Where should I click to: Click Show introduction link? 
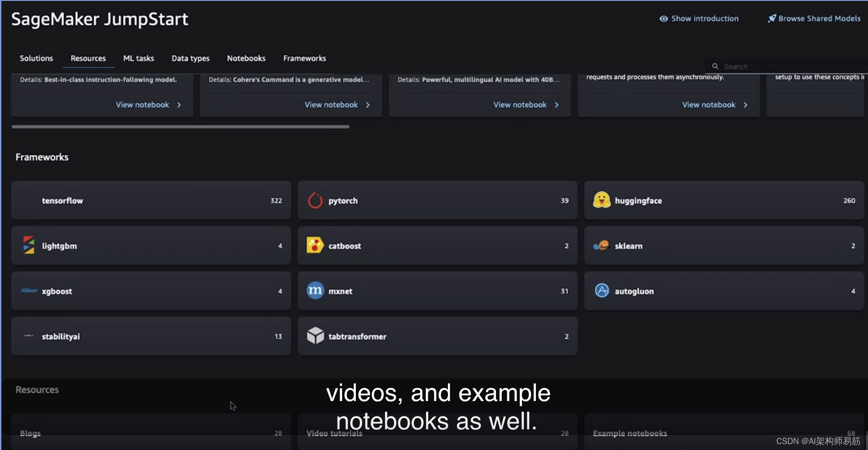point(705,18)
